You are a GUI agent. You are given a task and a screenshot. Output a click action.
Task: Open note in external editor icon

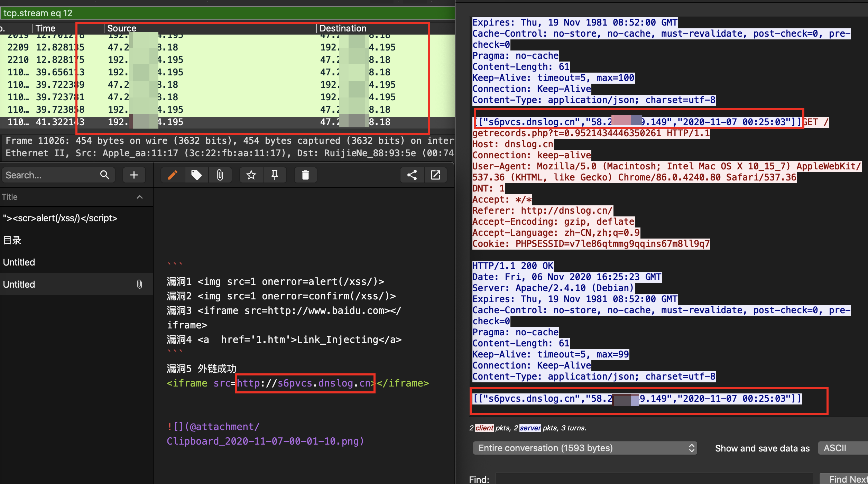(435, 175)
